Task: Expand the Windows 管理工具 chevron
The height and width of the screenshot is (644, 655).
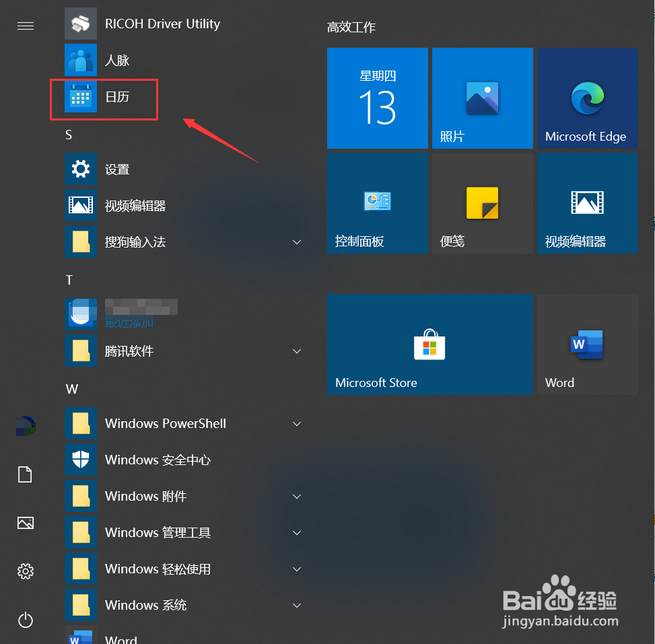Action: tap(297, 533)
